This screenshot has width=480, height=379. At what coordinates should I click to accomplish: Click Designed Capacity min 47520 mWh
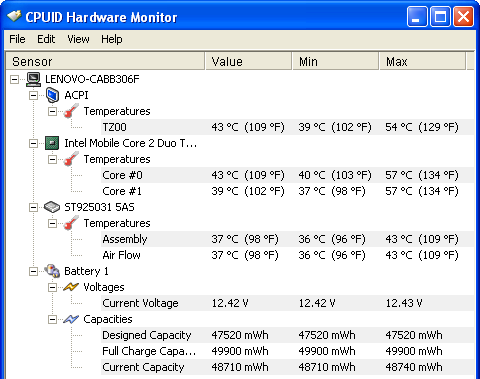[327, 335]
